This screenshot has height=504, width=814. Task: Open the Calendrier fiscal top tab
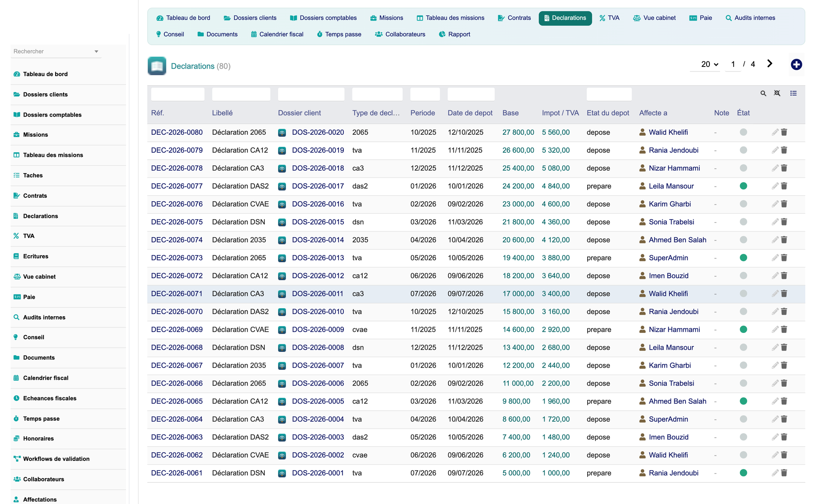(277, 34)
